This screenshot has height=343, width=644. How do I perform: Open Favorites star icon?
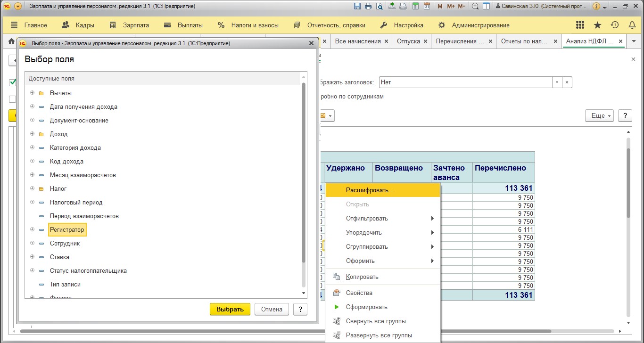pyautogui.click(x=597, y=25)
